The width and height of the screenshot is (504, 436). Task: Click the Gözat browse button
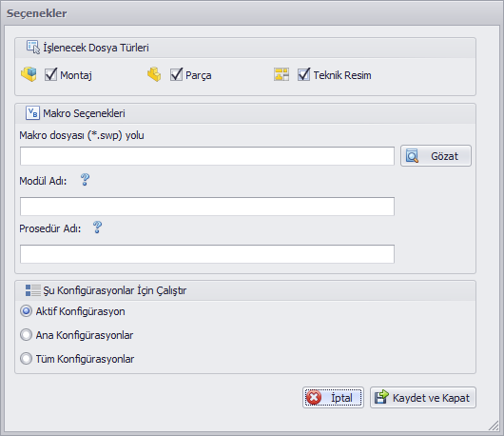pos(436,156)
